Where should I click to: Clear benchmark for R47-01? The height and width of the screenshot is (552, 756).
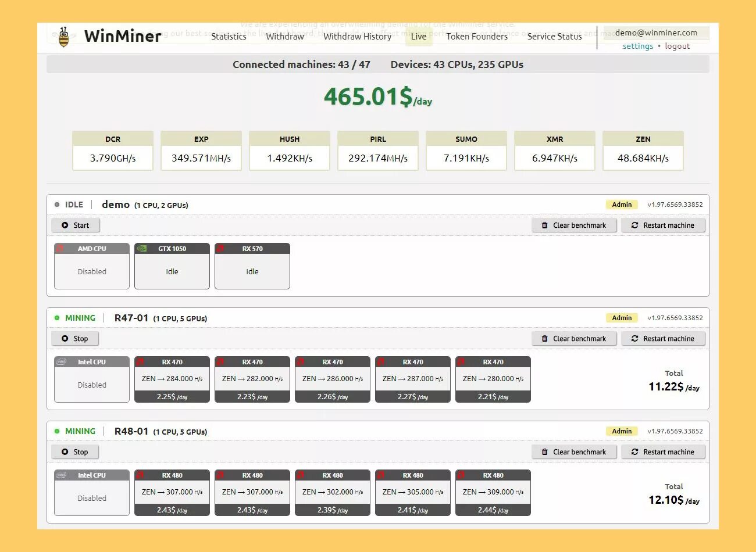pyautogui.click(x=574, y=338)
